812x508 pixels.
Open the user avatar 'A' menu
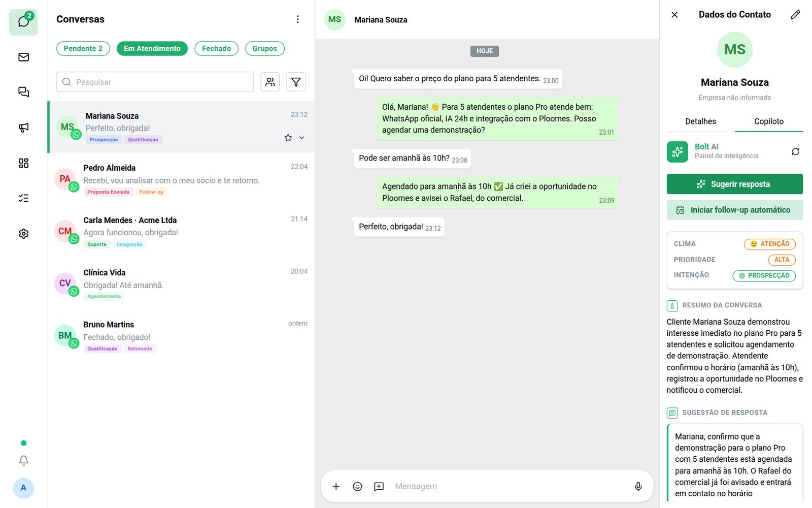click(x=23, y=488)
